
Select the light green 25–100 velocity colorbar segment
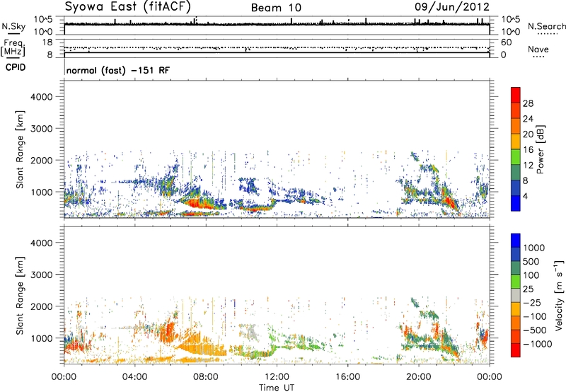pos(516,282)
